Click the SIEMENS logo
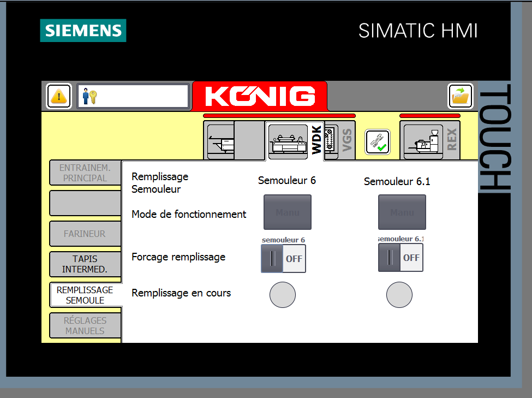Screen dimensions: 532x398 coord(83,31)
